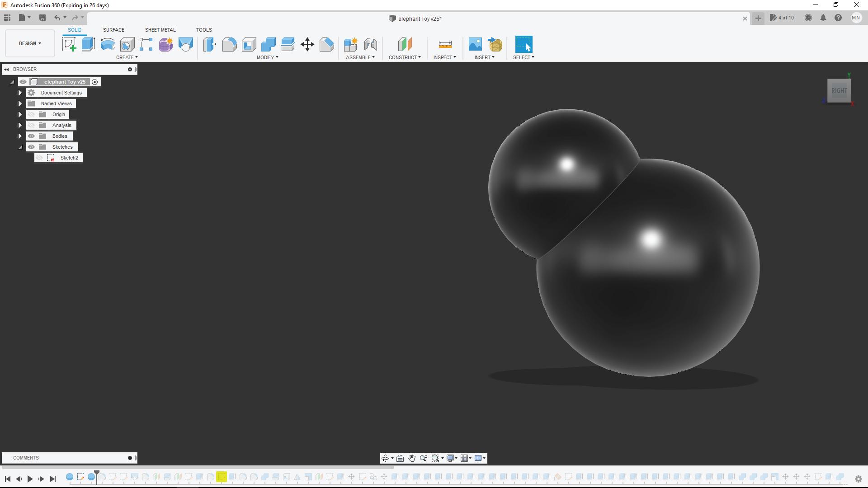Viewport: 868px width, 488px height.
Task: Toggle visibility of the Bodies folder
Action: 31,136
